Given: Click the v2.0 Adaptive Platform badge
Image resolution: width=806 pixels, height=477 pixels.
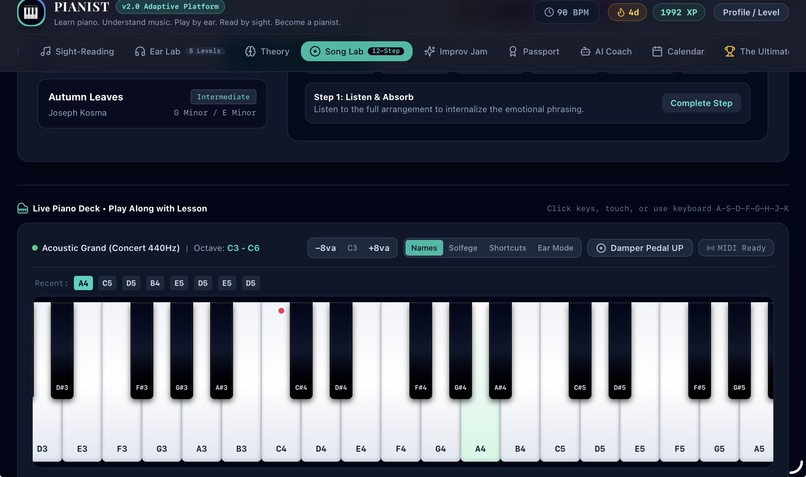Looking at the screenshot, I should click(x=170, y=7).
